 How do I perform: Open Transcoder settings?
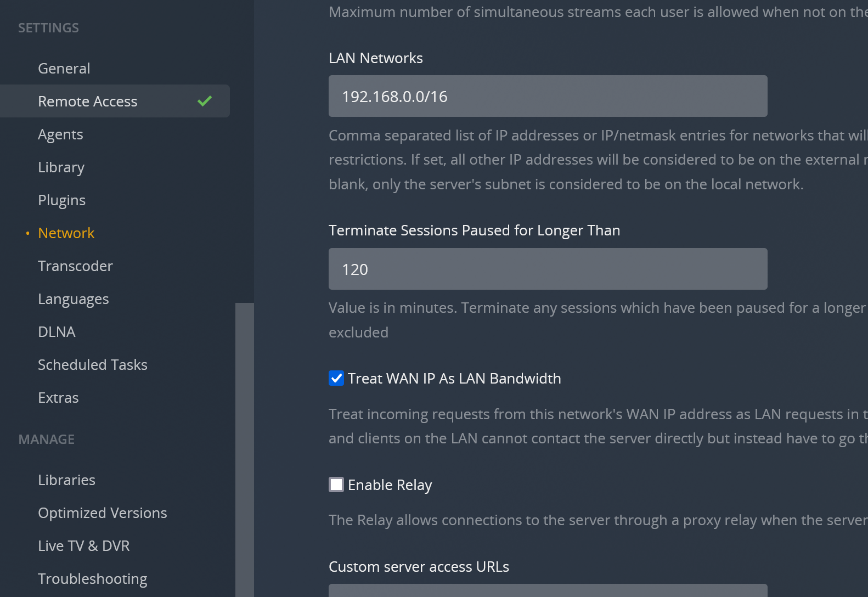(x=75, y=266)
